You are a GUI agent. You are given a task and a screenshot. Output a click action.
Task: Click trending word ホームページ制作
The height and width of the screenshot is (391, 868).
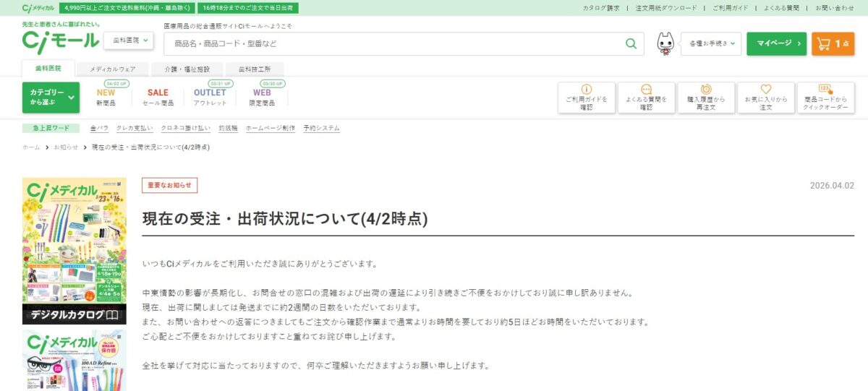tap(271, 128)
